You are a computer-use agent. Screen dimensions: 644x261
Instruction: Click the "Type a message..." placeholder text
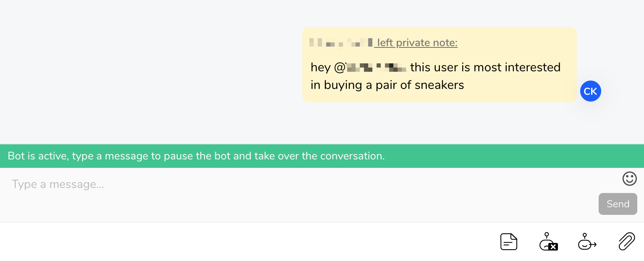[x=58, y=184]
